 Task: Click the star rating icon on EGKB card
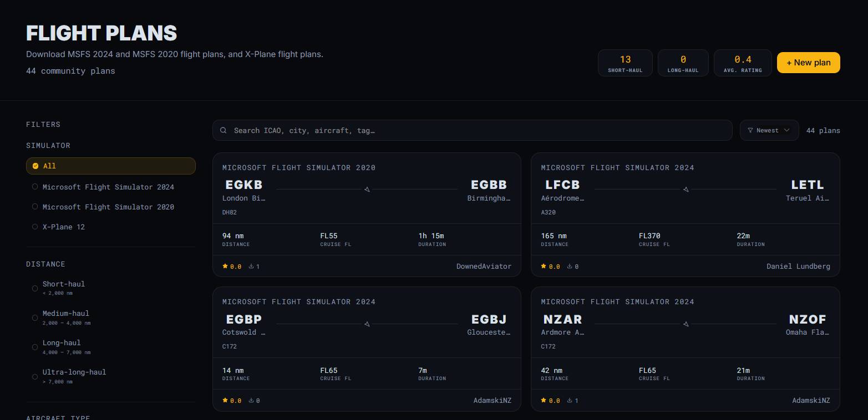pyautogui.click(x=225, y=266)
